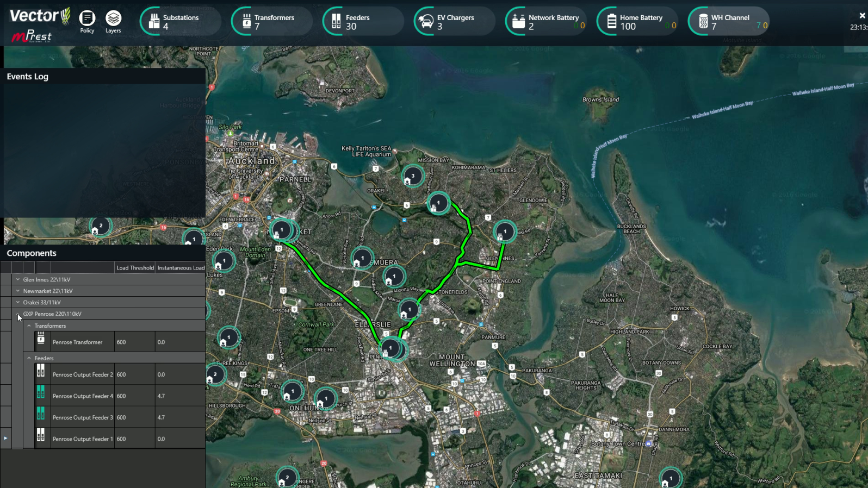This screenshot has width=868, height=488.
Task: Click the Penrose substation marker
Action: tap(390, 348)
